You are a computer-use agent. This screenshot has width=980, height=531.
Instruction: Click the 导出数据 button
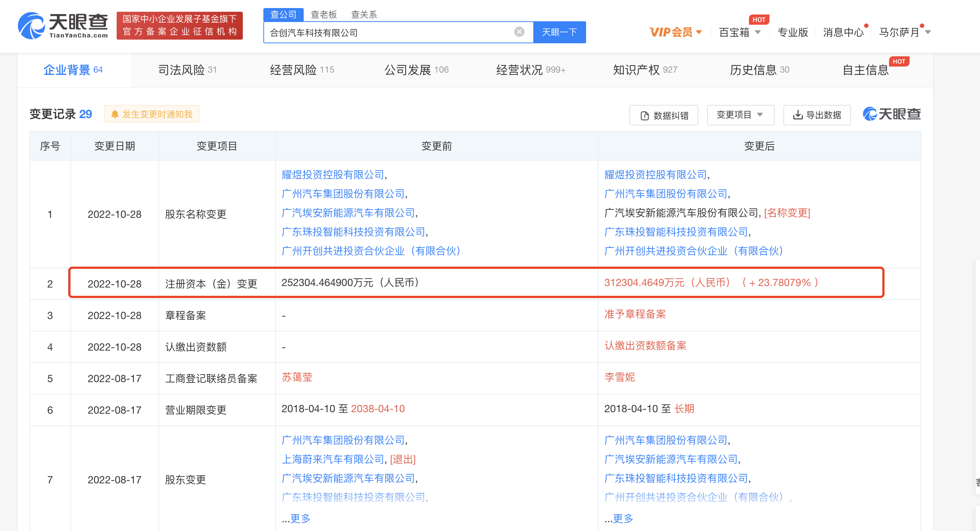[x=817, y=115]
